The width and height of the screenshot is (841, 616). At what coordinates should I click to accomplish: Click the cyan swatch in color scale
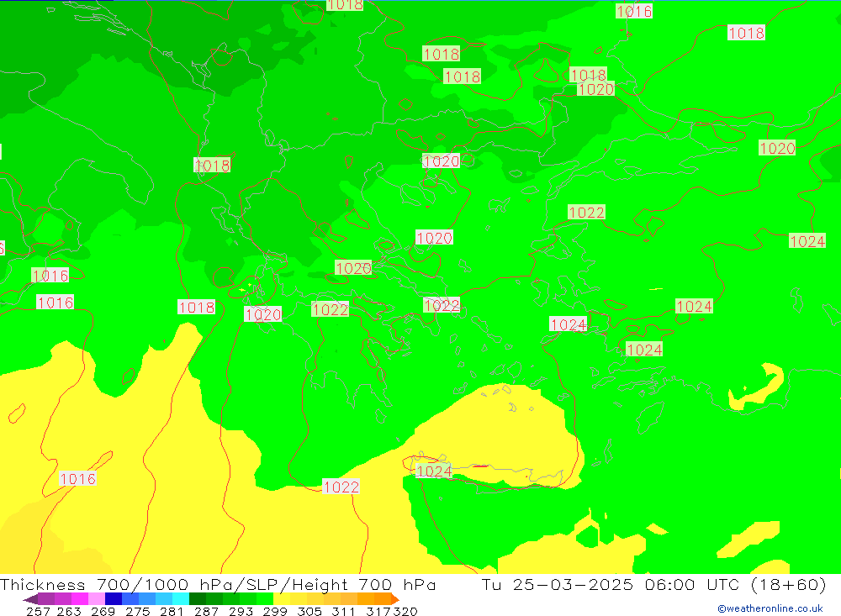pos(181,599)
